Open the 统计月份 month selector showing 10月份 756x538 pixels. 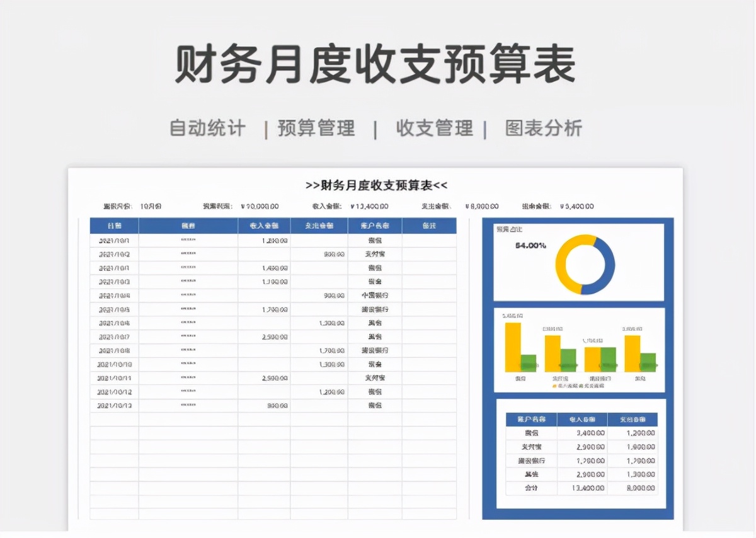click(151, 206)
